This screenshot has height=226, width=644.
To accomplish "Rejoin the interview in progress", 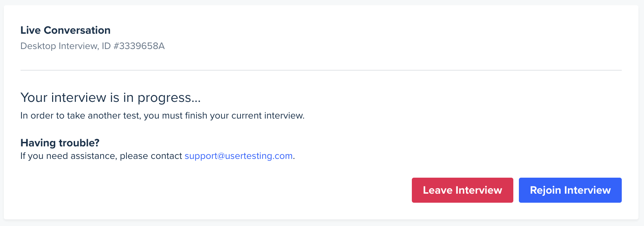I will click(570, 190).
